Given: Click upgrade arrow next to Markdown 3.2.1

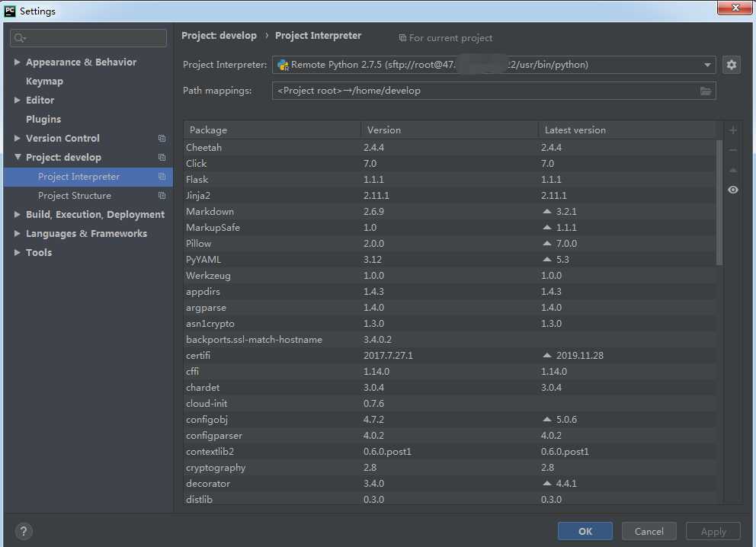Looking at the screenshot, I should click(x=546, y=211).
